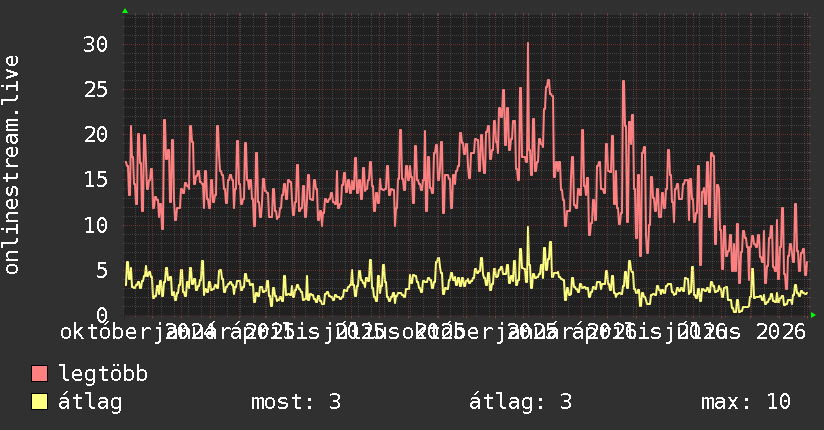Click the green arrow ending the x-axis

813,315
